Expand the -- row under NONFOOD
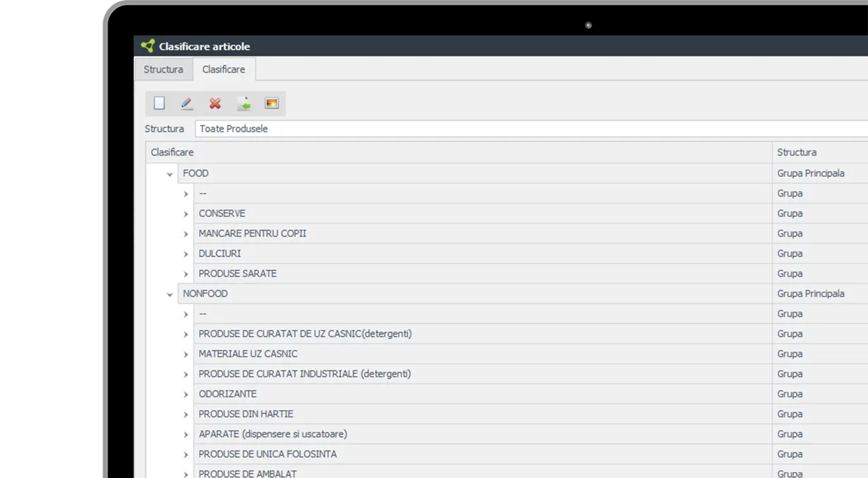The width and height of the screenshot is (868, 478). pos(186,314)
